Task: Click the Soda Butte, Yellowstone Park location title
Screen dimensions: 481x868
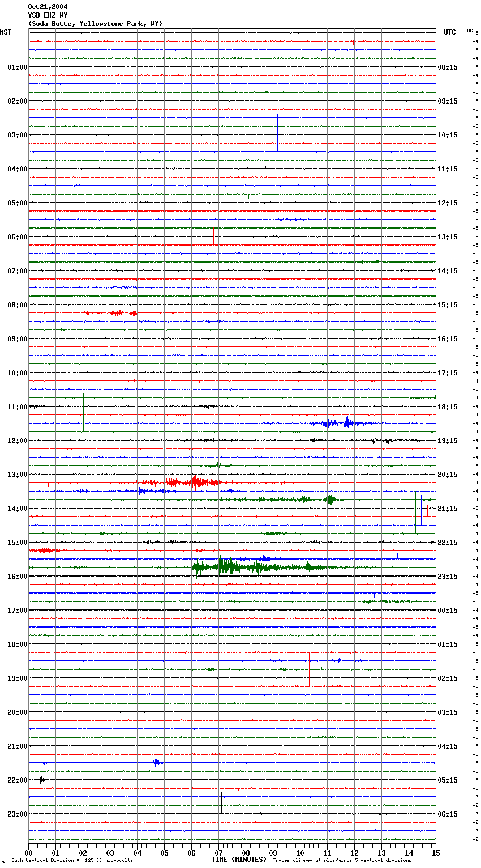Action: click(x=95, y=24)
